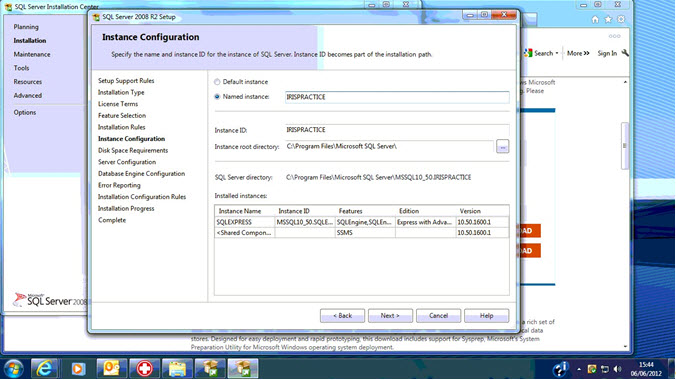
Task: Click the Installation Configuration Rules step
Action: pyautogui.click(x=142, y=197)
